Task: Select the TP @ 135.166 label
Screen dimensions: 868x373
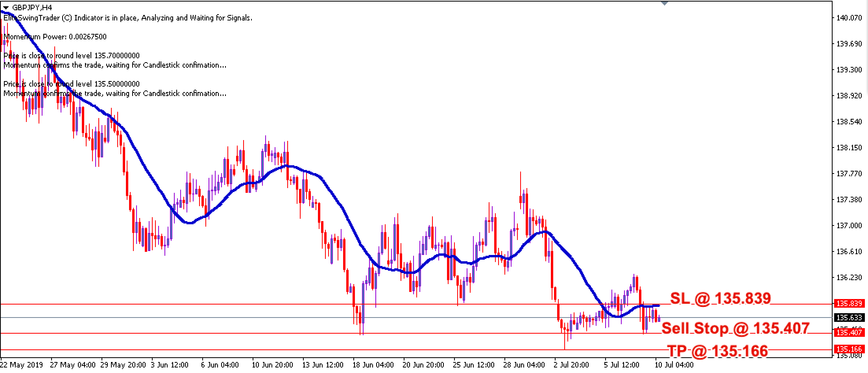Action: click(717, 351)
